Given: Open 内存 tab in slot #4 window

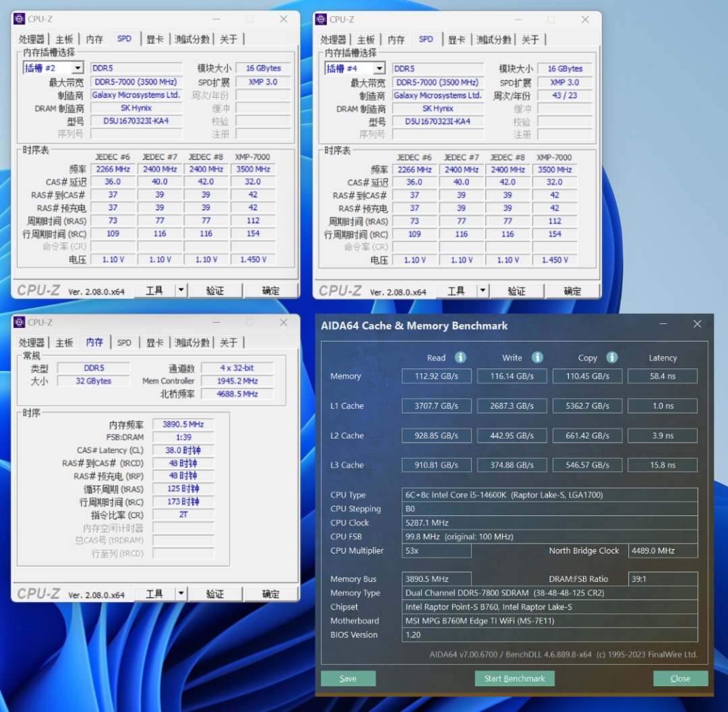Looking at the screenshot, I should 396,40.
